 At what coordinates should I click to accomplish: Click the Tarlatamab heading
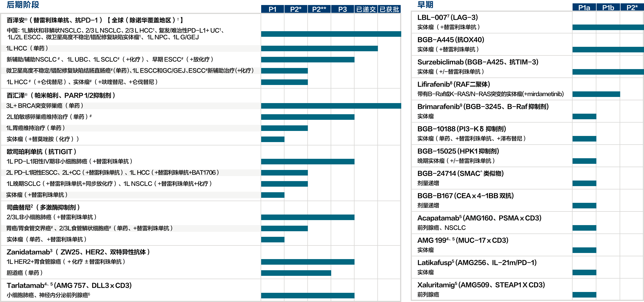(x=69, y=285)
